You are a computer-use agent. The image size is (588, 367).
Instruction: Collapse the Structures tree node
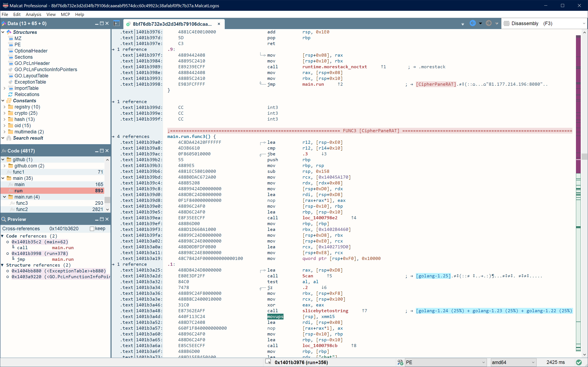3,32
